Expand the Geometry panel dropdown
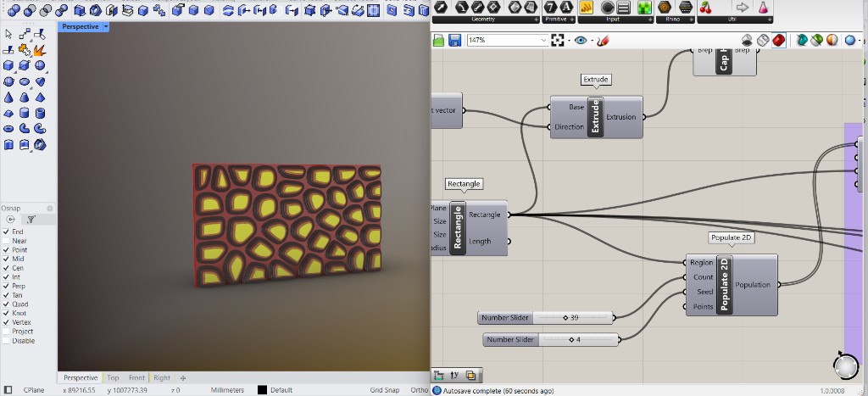Viewport: 868px width, 396px height. tap(536, 20)
